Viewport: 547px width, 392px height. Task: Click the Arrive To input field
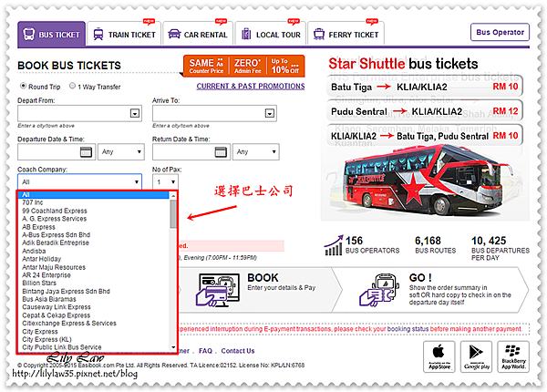click(x=214, y=113)
